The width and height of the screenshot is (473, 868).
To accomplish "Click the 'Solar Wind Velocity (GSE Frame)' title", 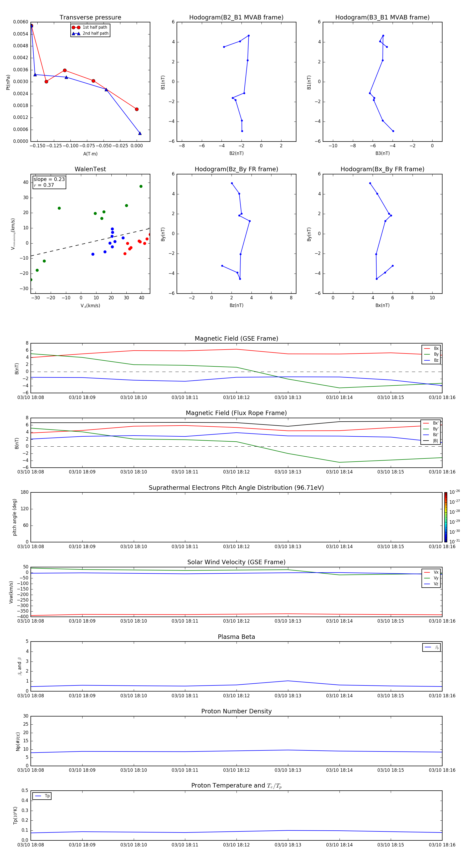I will (x=236, y=562).
